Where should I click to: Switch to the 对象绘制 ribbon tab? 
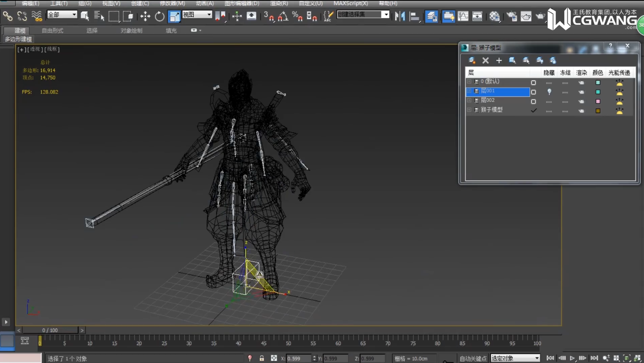131,30
